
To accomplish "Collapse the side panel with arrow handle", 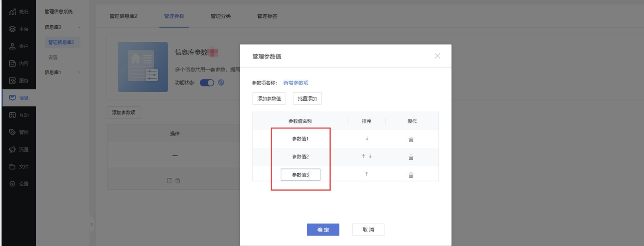I will (x=92, y=224).
